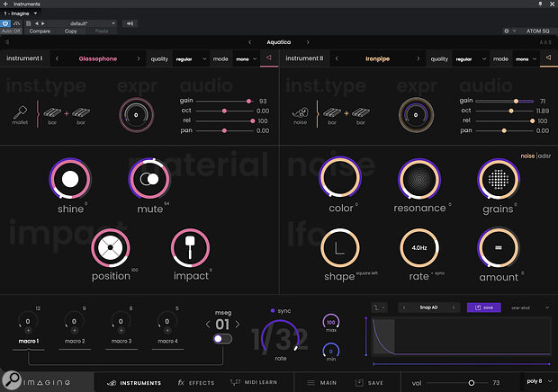
Task: Click the LFO rate 4.0Hz knob
Action: (x=419, y=247)
